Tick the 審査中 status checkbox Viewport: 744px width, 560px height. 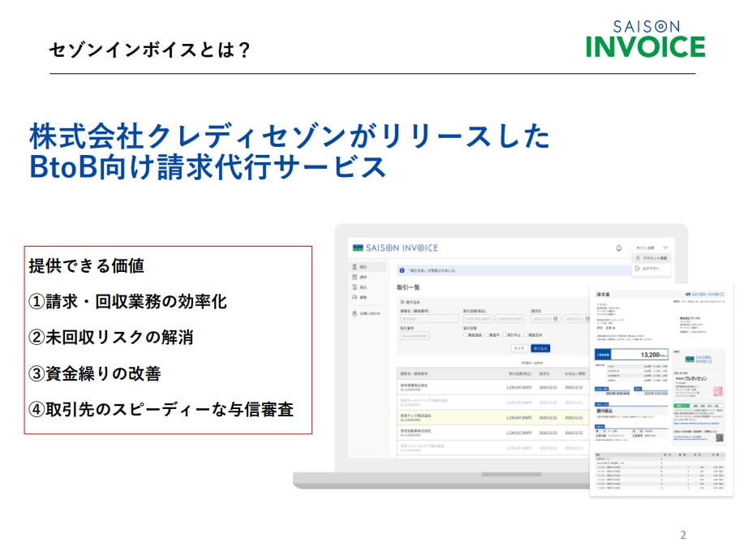point(486,335)
